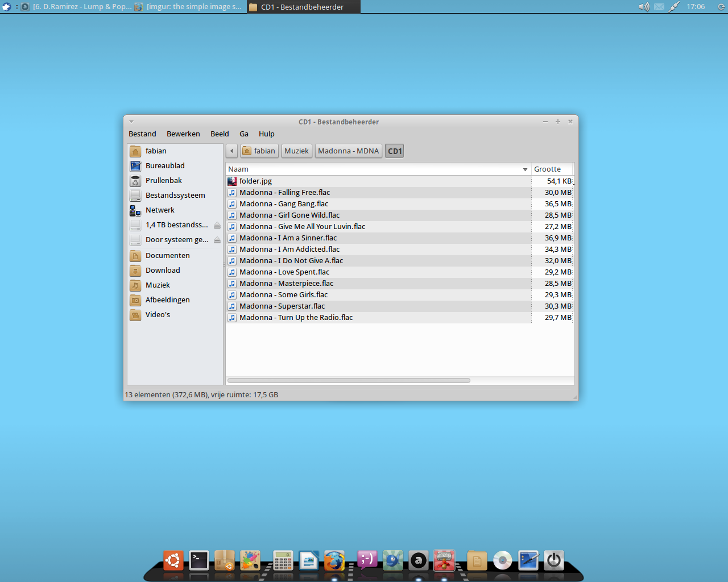The width and height of the screenshot is (728, 582).
Task: Open Bureaublad in the sidebar
Action: tap(175, 166)
